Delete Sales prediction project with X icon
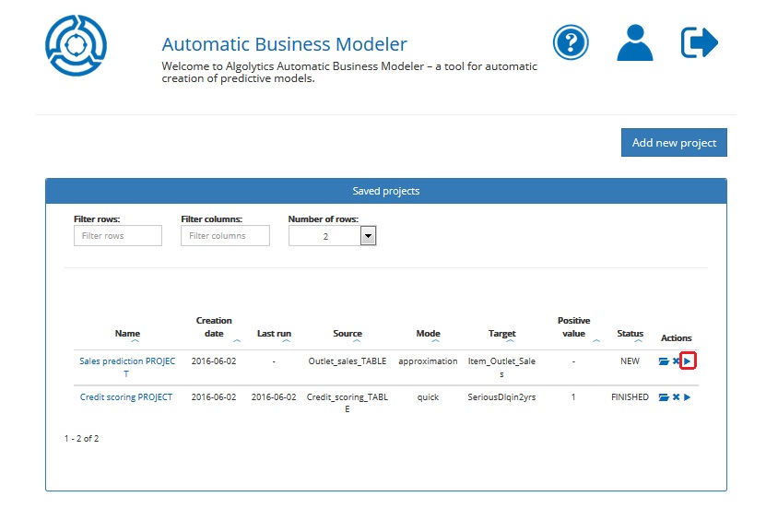 [676, 361]
